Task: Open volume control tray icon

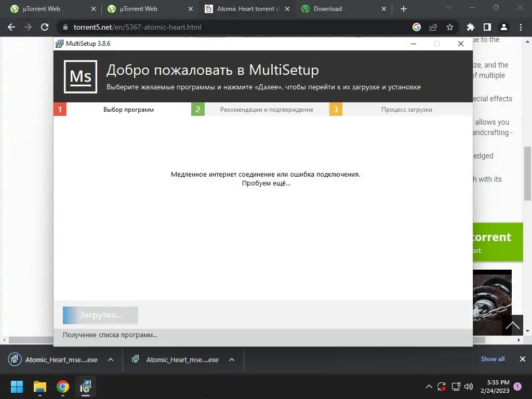Action: click(x=469, y=387)
